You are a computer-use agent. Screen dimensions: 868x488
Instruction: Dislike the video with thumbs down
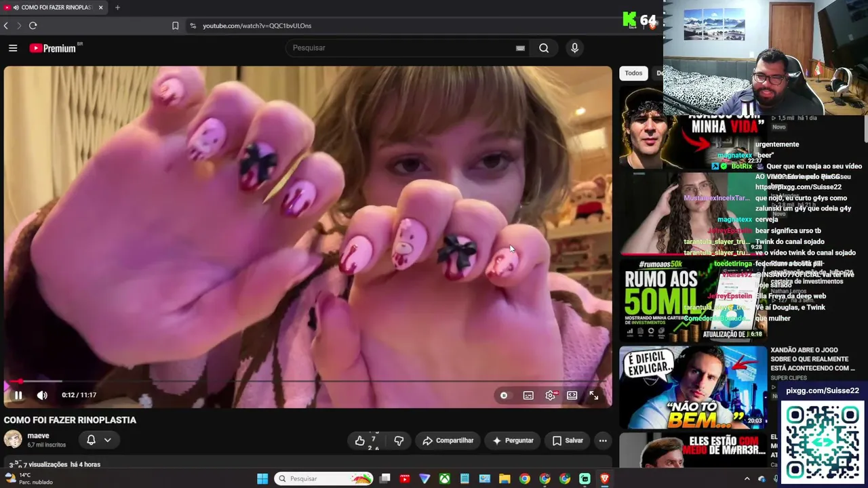click(x=399, y=441)
